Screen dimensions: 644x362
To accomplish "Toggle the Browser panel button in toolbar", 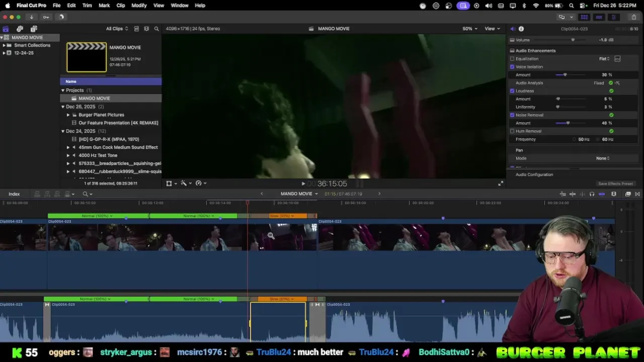I will point(585,17).
